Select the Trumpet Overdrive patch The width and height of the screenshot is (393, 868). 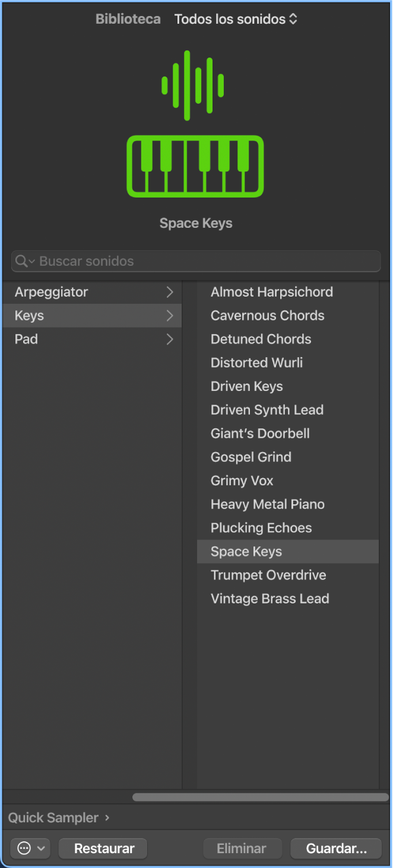[268, 575]
